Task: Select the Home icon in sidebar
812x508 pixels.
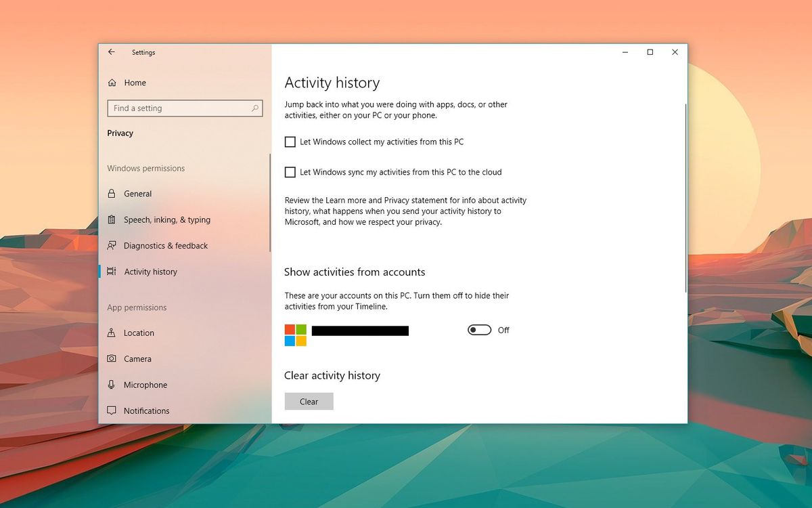Action: click(x=112, y=82)
